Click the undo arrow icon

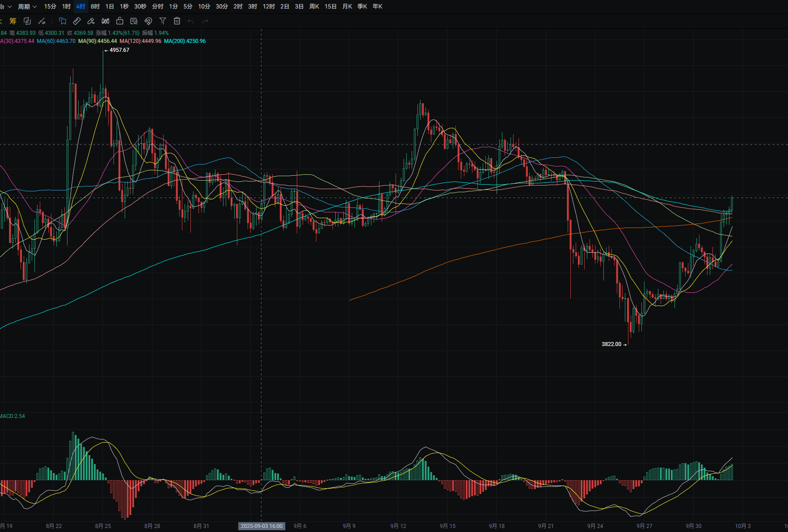pos(191,21)
